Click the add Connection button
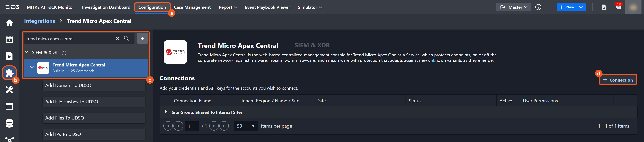Image resolution: width=644 pixels, height=142 pixels. [618, 80]
